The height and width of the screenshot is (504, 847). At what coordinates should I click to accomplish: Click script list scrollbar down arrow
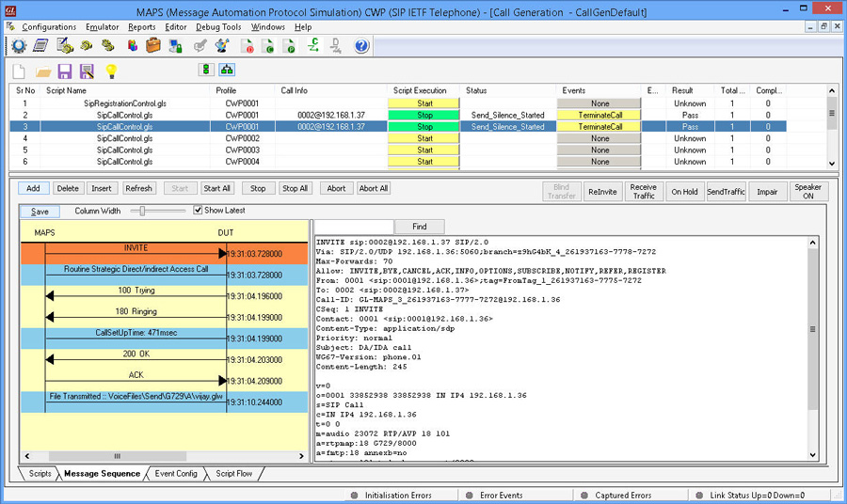click(832, 164)
